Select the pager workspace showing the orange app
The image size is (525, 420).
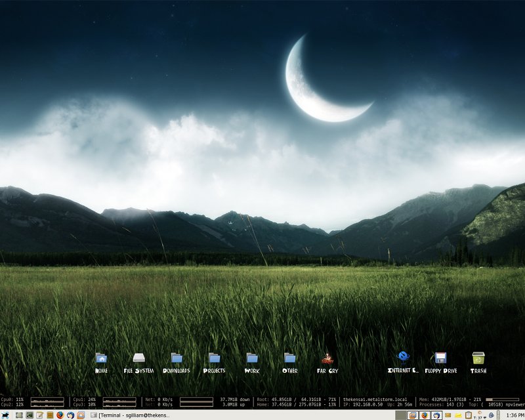click(413, 415)
